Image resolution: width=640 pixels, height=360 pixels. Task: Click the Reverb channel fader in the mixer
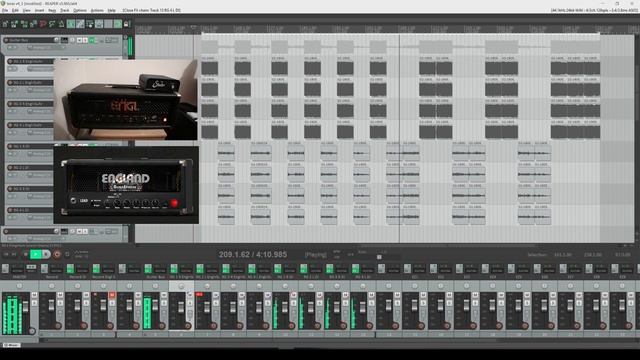[x=51, y=305]
